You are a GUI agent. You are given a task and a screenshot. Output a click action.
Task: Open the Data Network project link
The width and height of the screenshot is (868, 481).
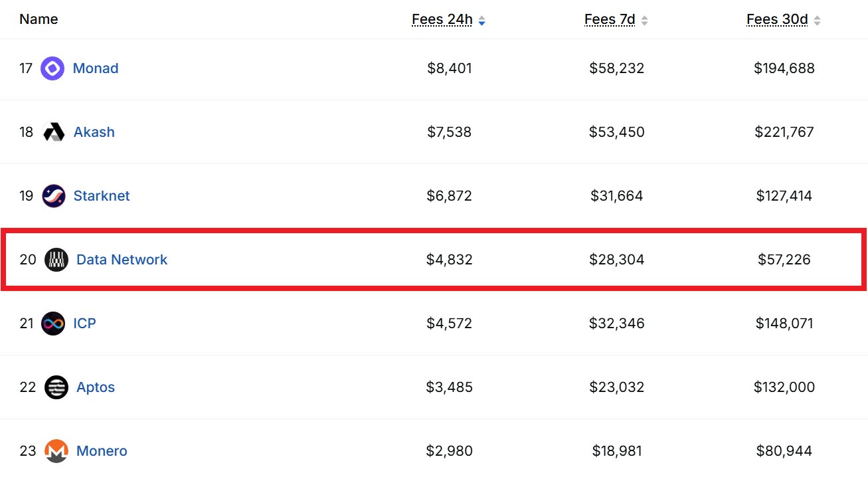pyautogui.click(x=122, y=260)
